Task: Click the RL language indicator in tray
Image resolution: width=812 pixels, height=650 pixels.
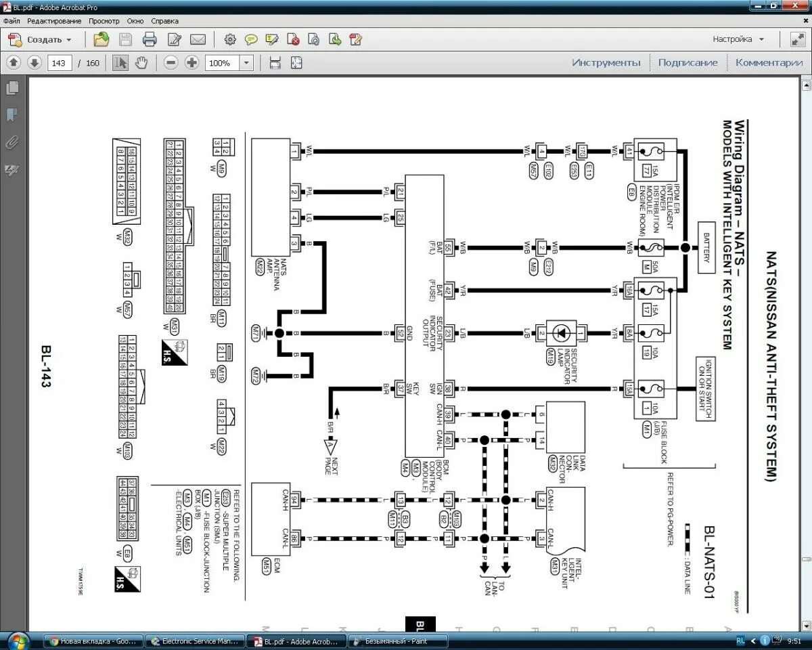Action: tap(741, 641)
